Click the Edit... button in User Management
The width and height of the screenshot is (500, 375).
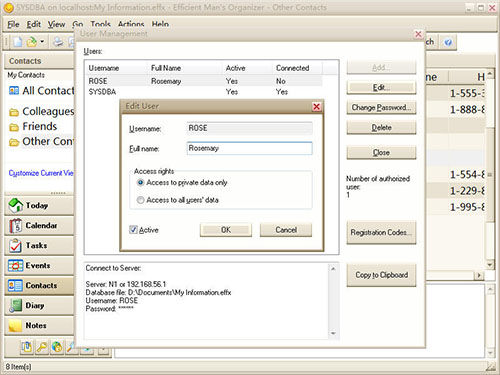click(381, 88)
